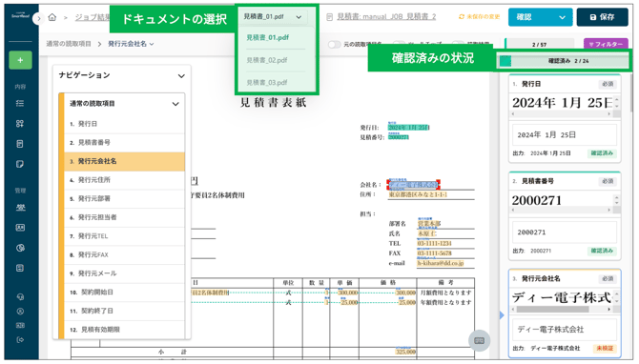The image size is (639, 364).
Task: Collapse the 通常の読取項目 list section
Action: (175, 104)
